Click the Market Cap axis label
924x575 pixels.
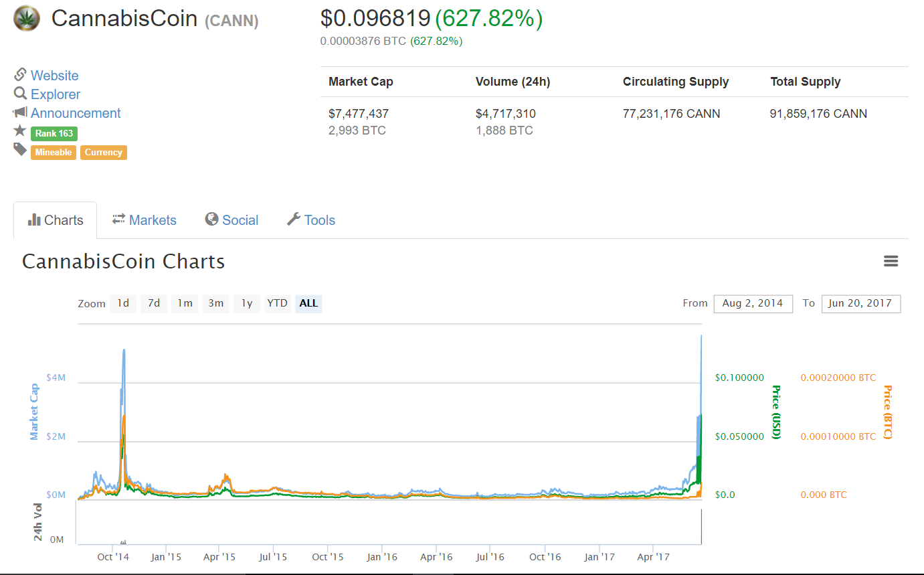pos(34,412)
